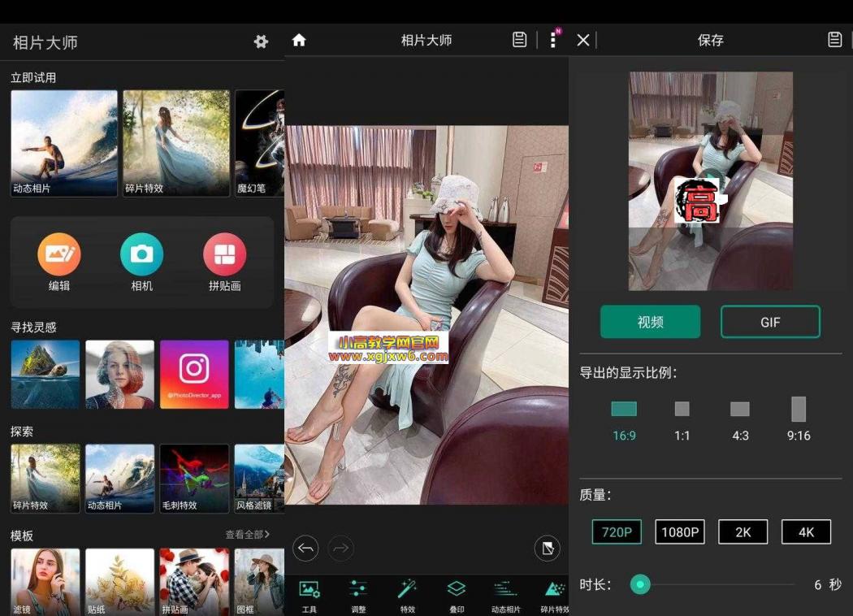The image size is (853, 616).
Task: Tap the 编辑 (Edit) icon
Action: pos(58,254)
